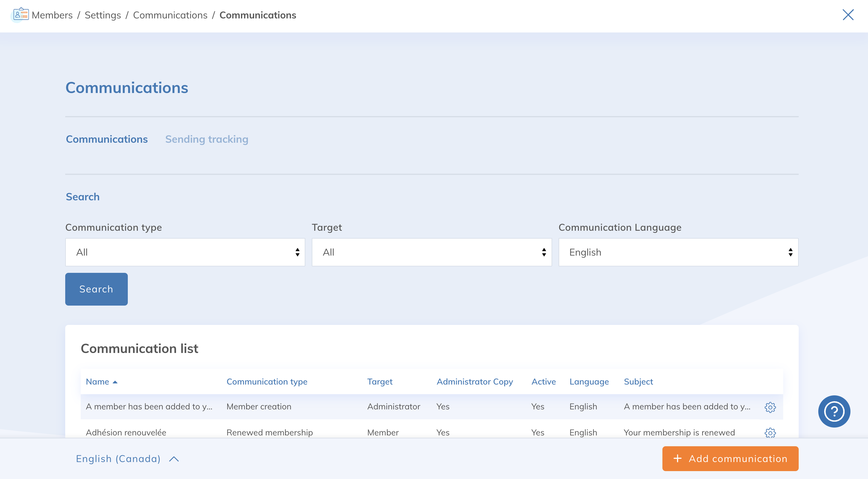Sort by Subject column header
The width and height of the screenshot is (868, 479).
click(x=638, y=382)
